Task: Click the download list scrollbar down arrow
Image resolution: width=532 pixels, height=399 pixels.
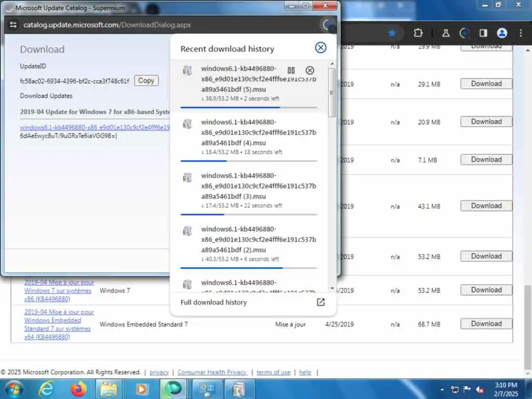Action: coord(332,288)
